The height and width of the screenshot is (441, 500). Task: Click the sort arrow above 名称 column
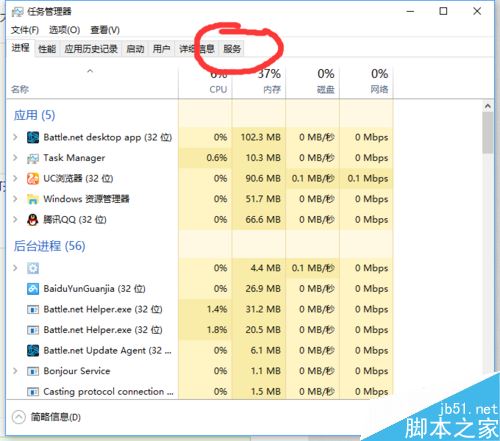pos(90,71)
